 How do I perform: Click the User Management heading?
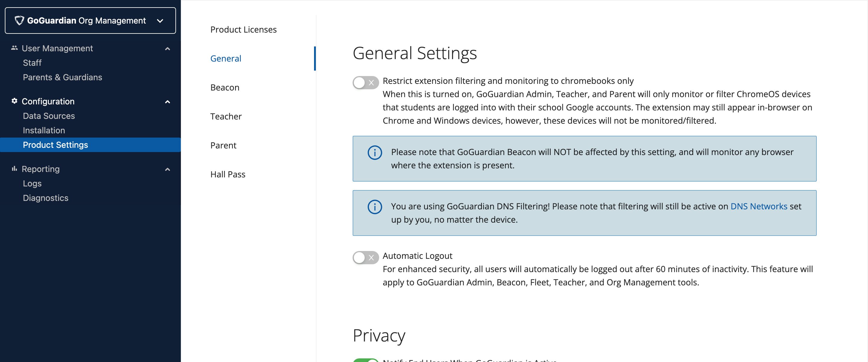pyautogui.click(x=57, y=48)
